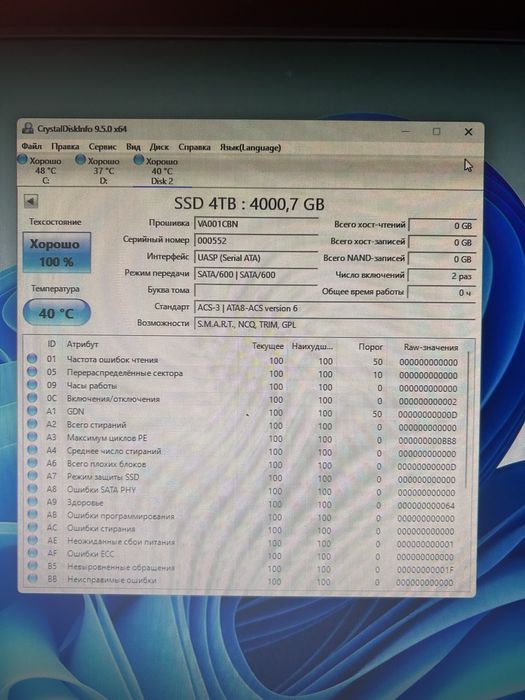Select the Disk 2 drive tab
This screenshot has width=525, height=700.
click(157, 171)
